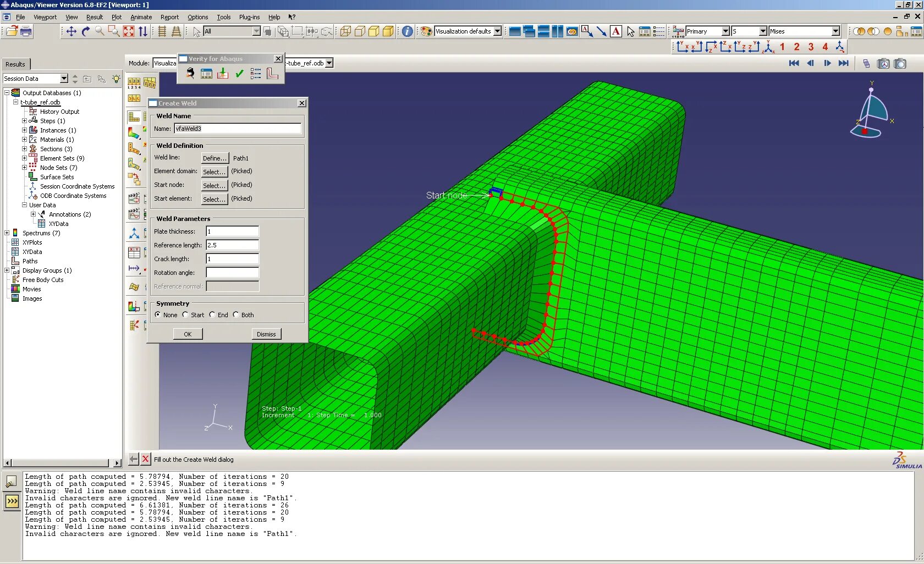The width and height of the screenshot is (924, 564).
Task: Click the light bulb icon in Results panel
Action: click(116, 79)
